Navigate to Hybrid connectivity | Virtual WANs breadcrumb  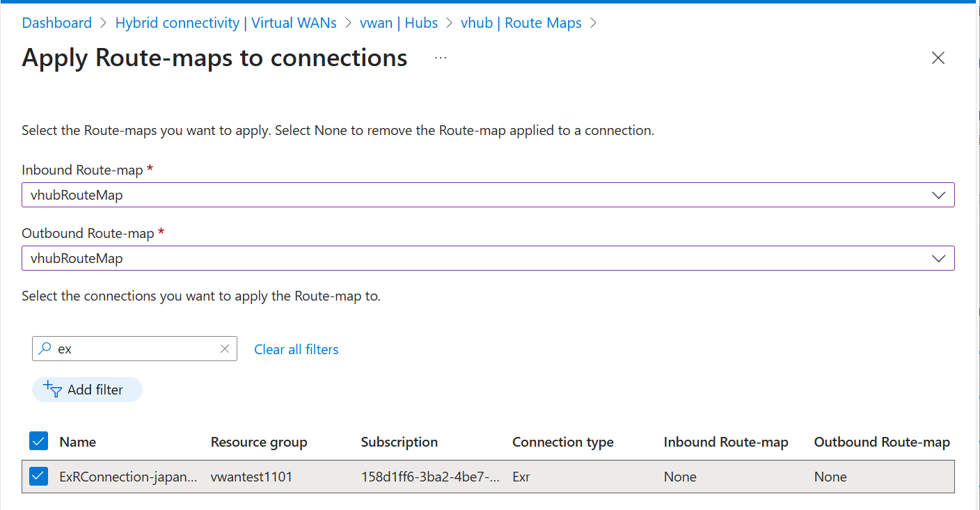pyautogui.click(x=226, y=23)
